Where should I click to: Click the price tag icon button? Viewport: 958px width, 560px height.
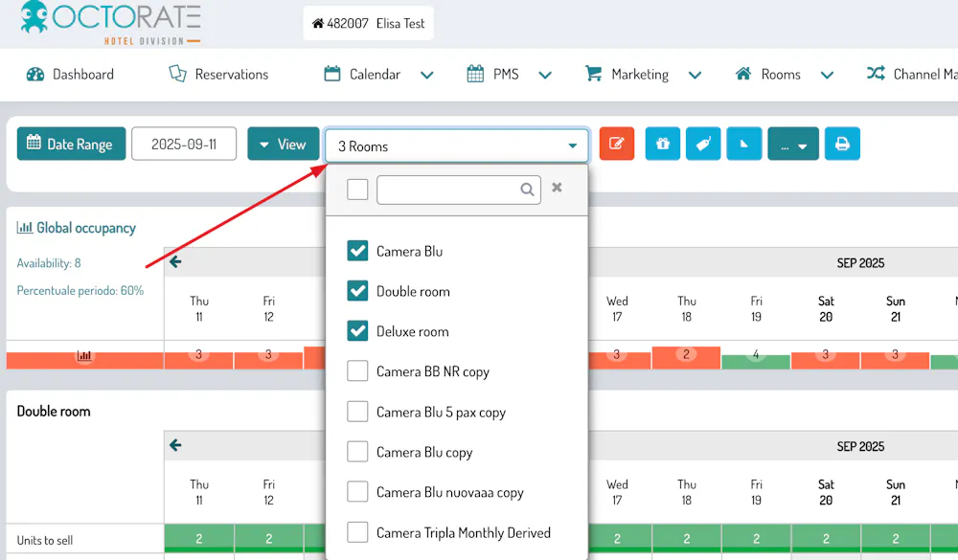703,144
